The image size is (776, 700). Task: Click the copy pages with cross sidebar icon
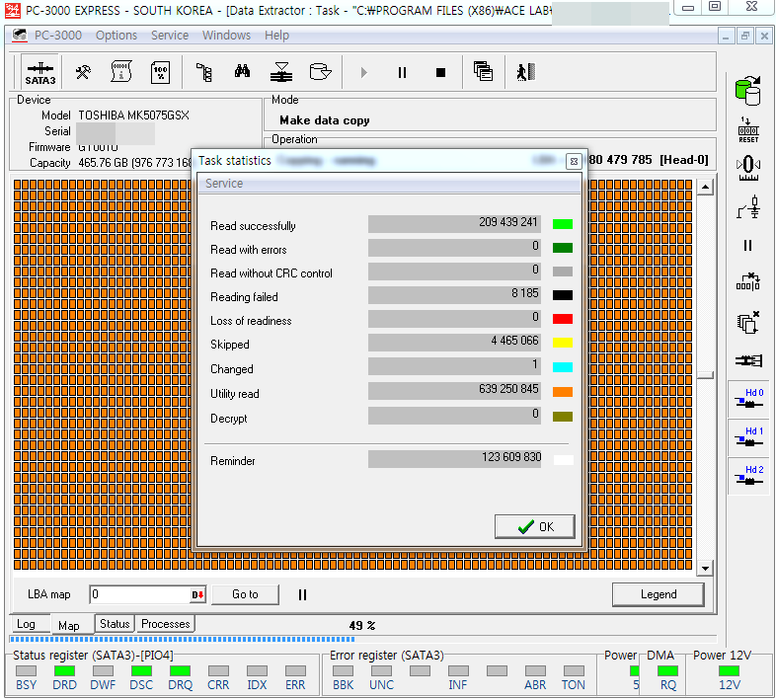pyautogui.click(x=748, y=322)
